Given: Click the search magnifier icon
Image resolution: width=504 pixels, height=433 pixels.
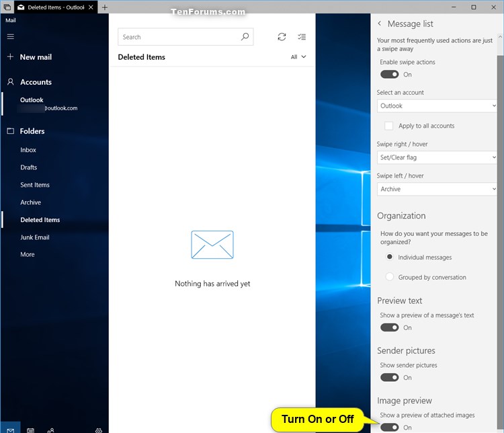Looking at the screenshot, I should click(x=245, y=37).
